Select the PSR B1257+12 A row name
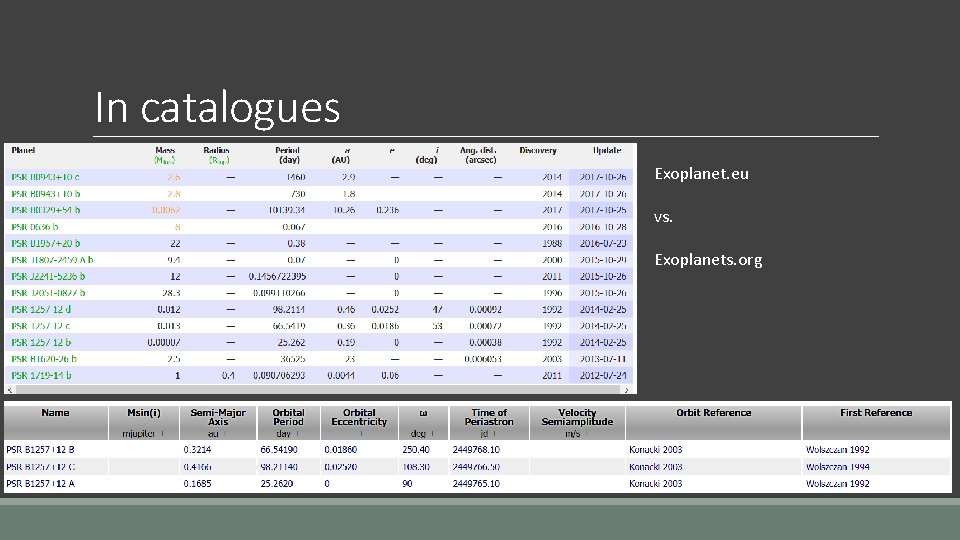The width and height of the screenshot is (960, 540). (x=40, y=484)
